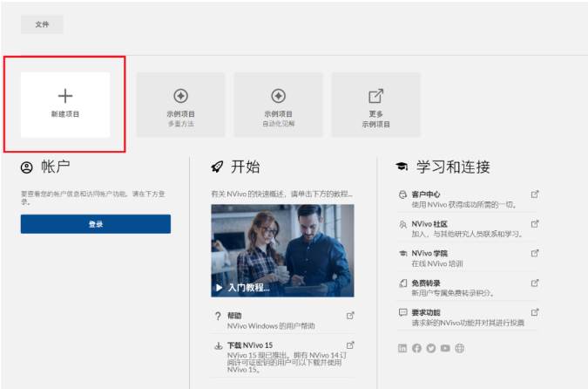Image resolution: width=588 pixels, height=389 pixels.
Task: Click the graduation cap icon beside 学习和连接
Action: click(402, 167)
